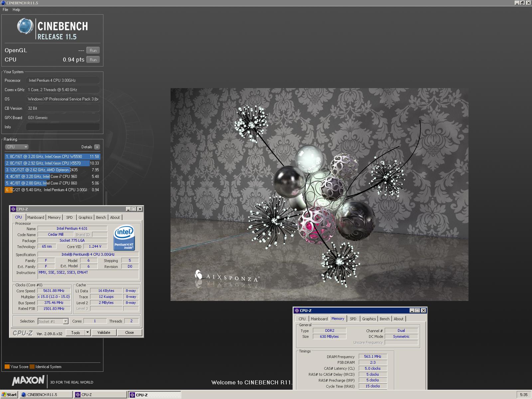Open the Help menu
The width and height of the screenshot is (532, 399).
tap(16, 10)
